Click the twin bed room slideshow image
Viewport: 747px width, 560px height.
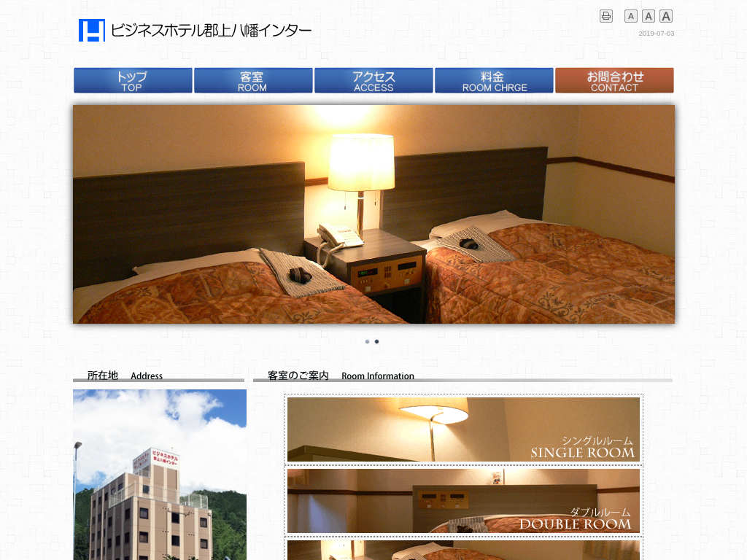click(x=374, y=214)
